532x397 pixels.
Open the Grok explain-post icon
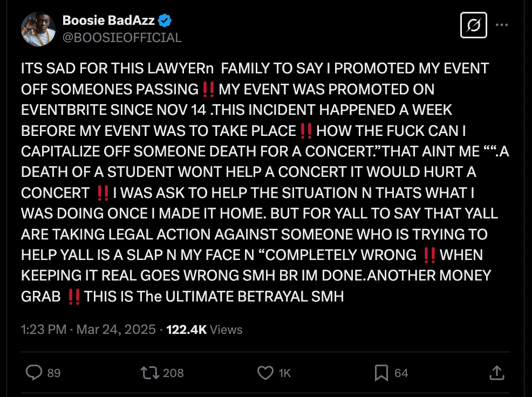pos(473,25)
